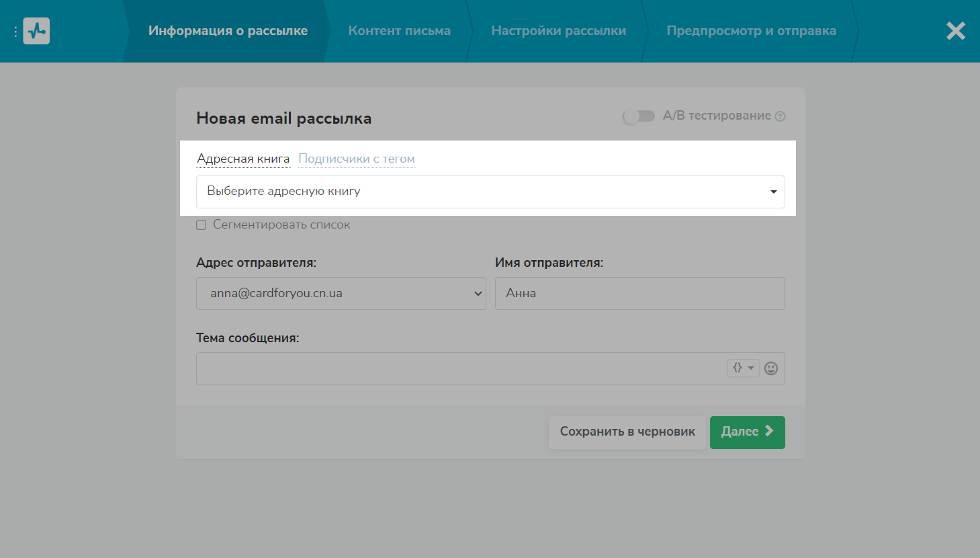
Task: Jump to the Предпросмотр и отправка step
Action: tap(751, 31)
